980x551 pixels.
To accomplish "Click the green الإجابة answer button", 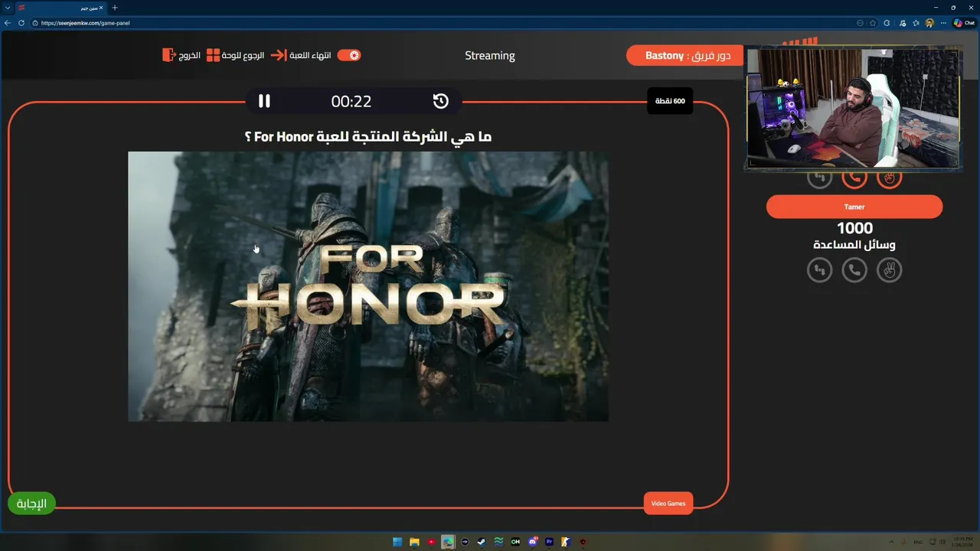I will pos(31,503).
